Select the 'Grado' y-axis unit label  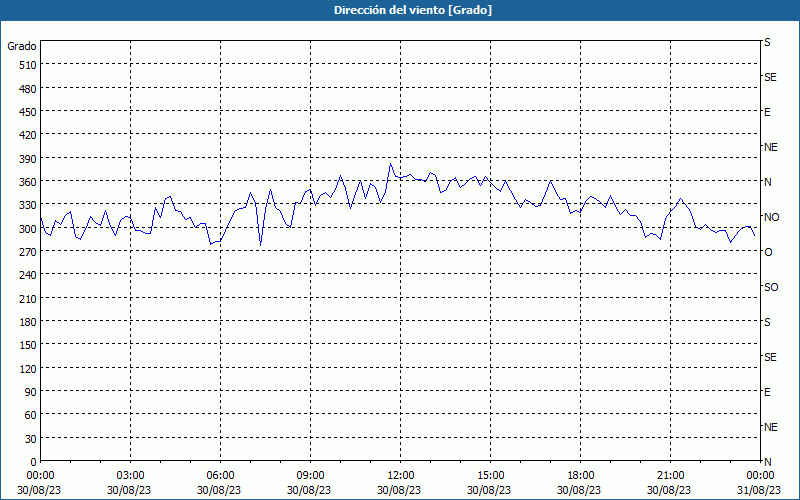(x=22, y=46)
